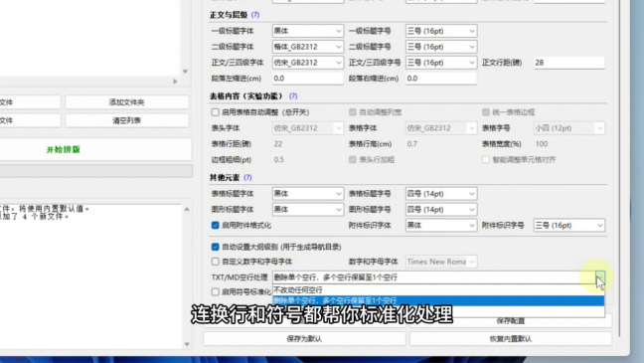Viewport: 644px width, 363px height.
Task: Open the 图形标题字体 dropdown
Action: pos(308,209)
